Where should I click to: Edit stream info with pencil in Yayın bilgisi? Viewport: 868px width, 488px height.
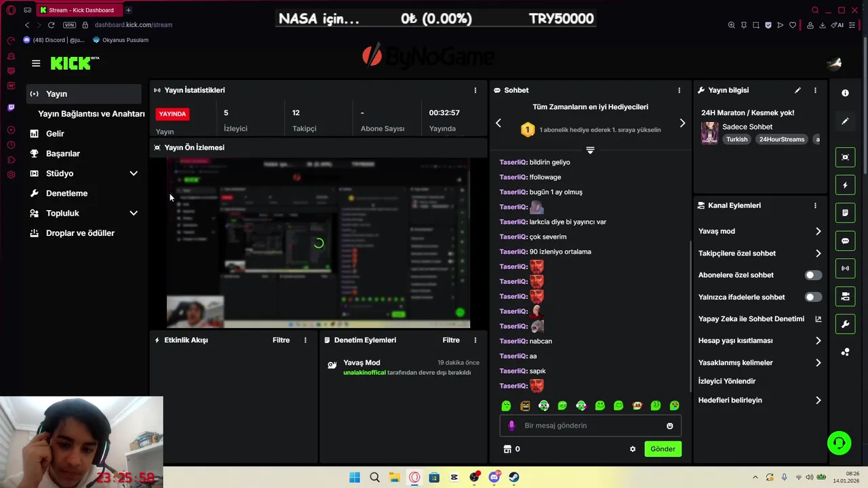(797, 90)
